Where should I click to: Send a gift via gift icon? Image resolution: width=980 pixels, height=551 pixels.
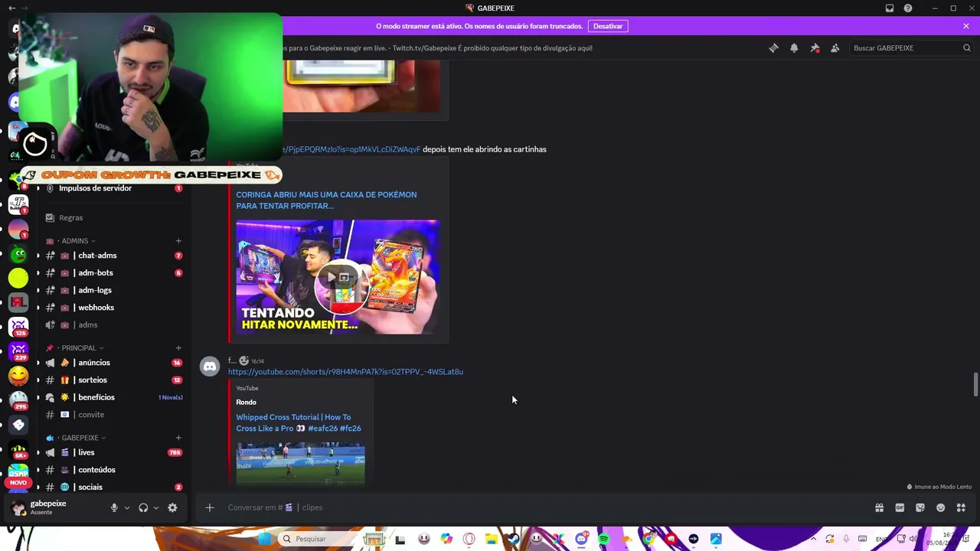point(879,507)
